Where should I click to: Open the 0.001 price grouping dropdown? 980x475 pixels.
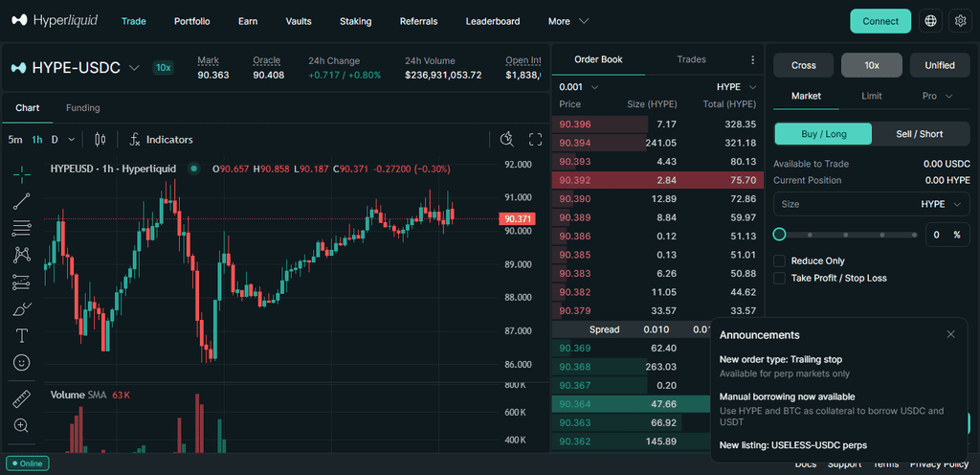(579, 87)
